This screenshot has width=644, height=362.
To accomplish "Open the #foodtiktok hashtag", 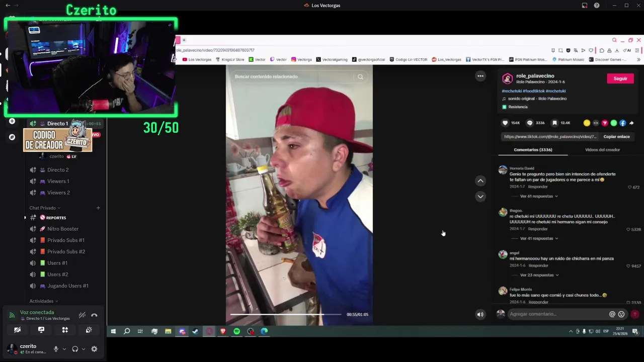I will click(534, 91).
